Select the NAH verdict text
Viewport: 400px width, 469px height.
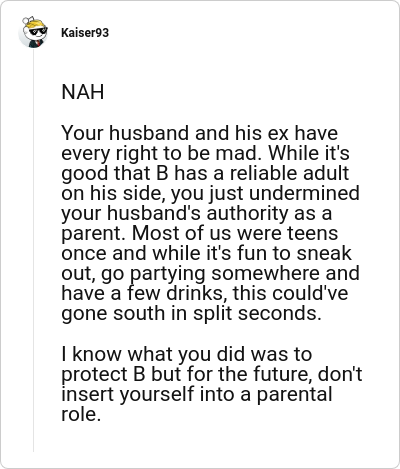[x=83, y=92]
